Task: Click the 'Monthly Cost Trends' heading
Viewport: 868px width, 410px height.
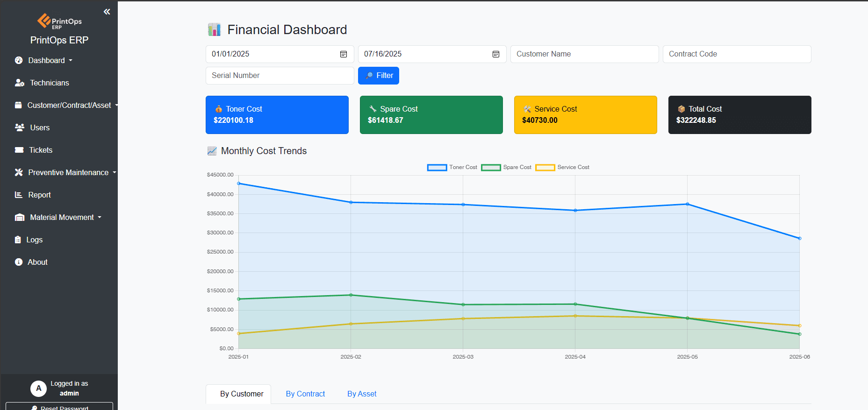Action: 264,151
